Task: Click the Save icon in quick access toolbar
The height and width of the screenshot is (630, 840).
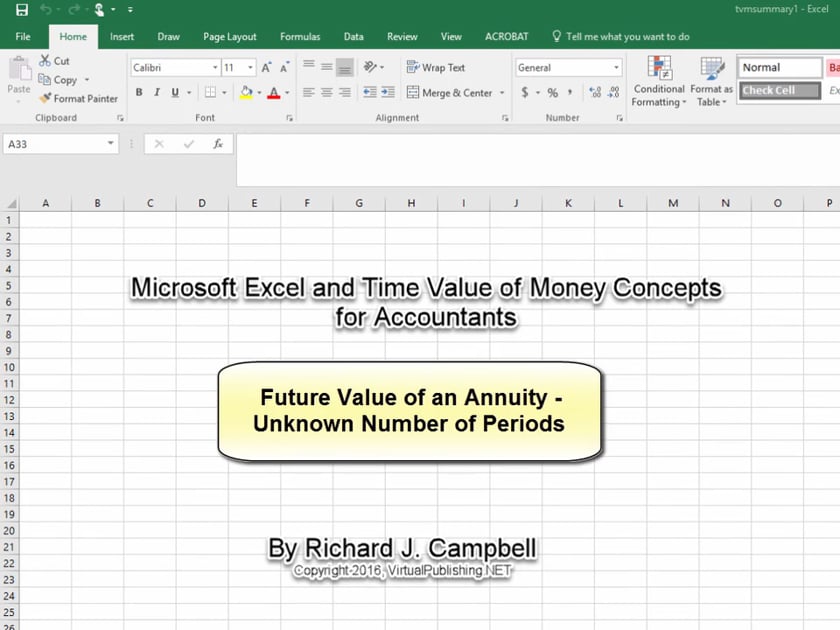Action: tap(21, 10)
